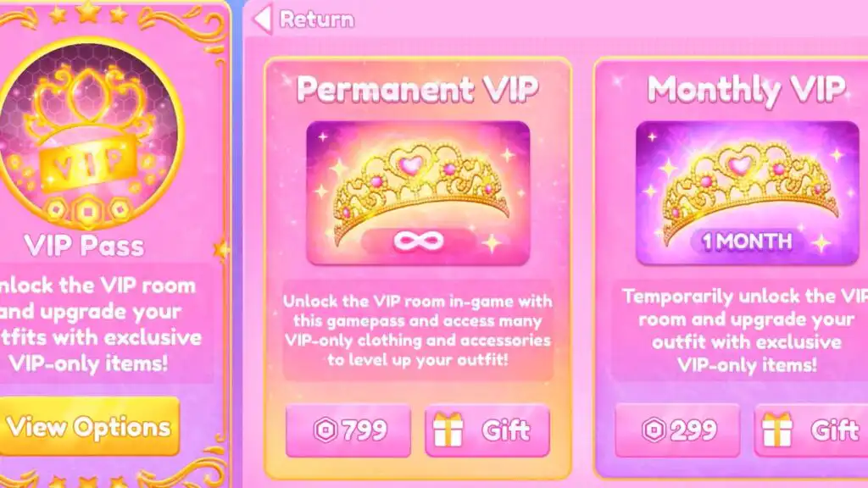
Task: Buy Permanent VIP for 799 Robux
Action: pos(348,430)
